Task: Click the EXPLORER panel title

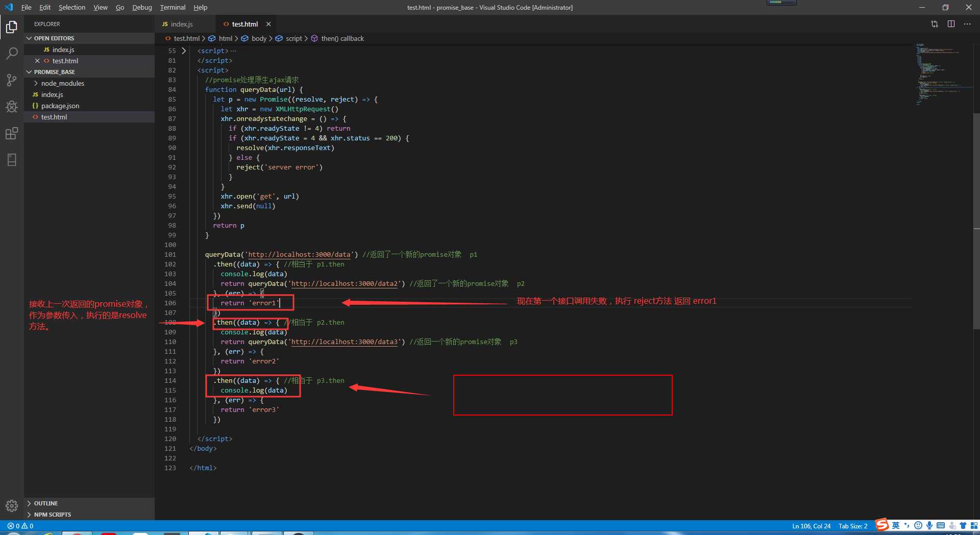Action: 47,24
